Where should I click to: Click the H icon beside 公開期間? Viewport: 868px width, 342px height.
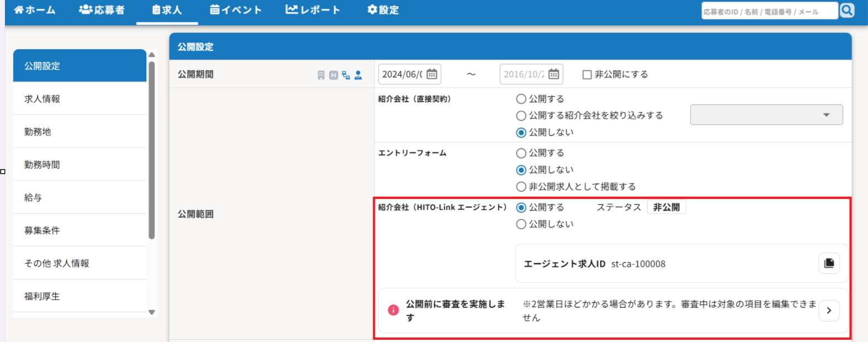click(x=334, y=75)
